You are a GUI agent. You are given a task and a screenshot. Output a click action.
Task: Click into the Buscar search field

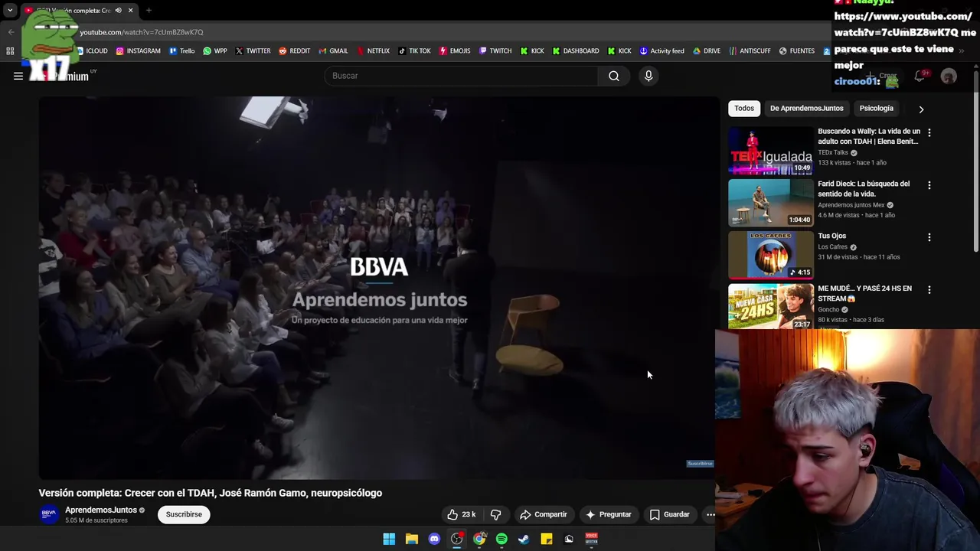[462, 76]
